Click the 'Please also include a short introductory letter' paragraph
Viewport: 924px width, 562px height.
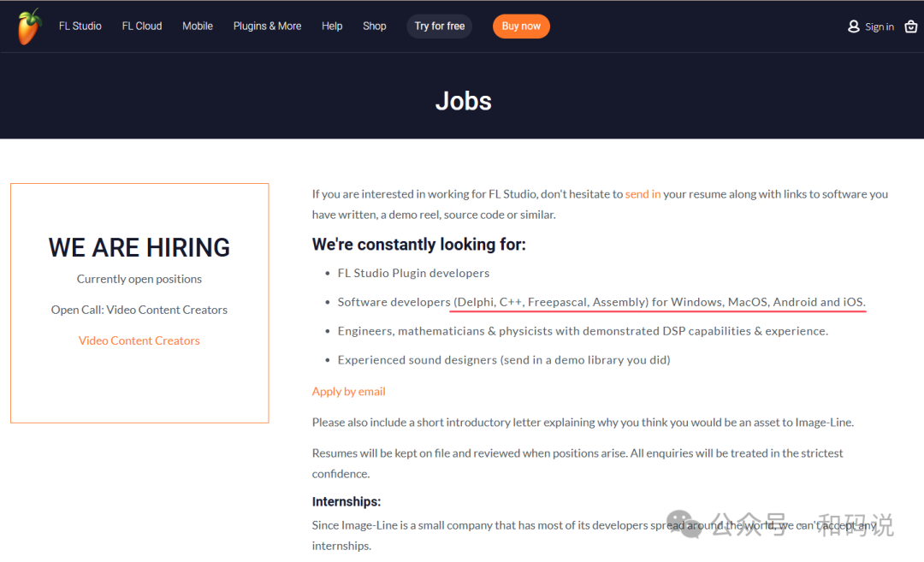click(583, 423)
